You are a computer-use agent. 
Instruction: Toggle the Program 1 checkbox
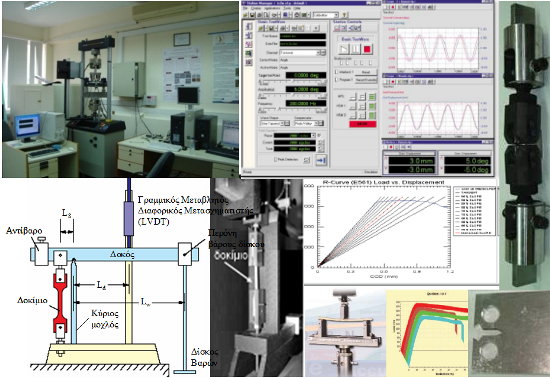336,80
